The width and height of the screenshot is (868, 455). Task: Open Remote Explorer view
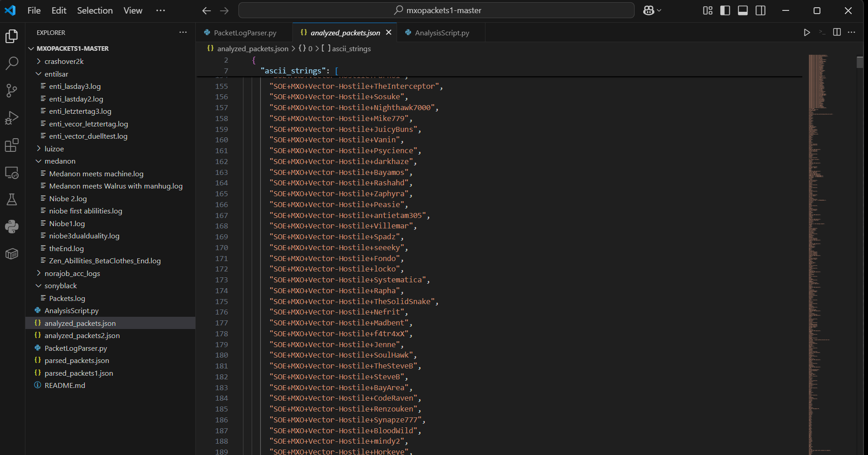pyautogui.click(x=12, y=173)
